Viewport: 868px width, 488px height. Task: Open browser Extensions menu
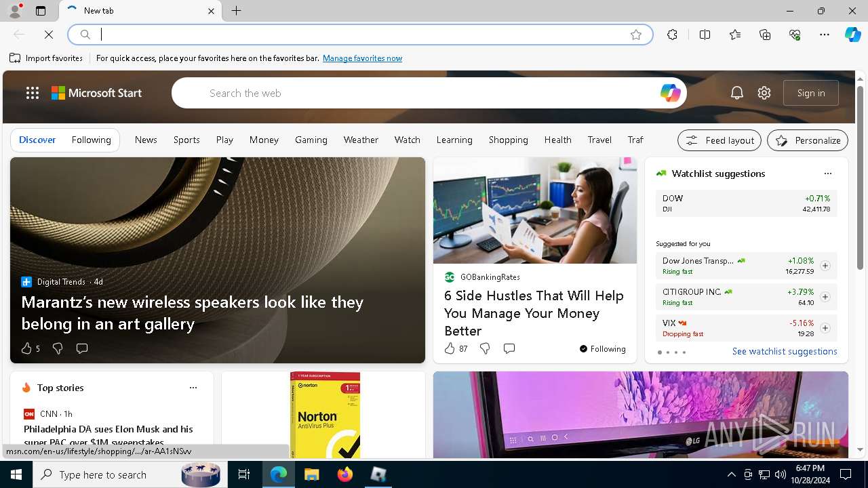point(672,35)
